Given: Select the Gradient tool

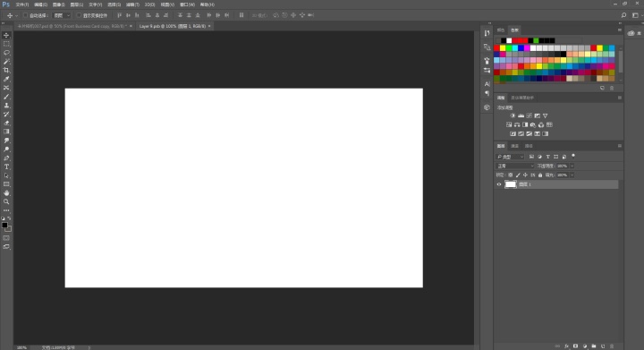Looking at the screenshot, I should pyautogui.click(x=6, y=132).
